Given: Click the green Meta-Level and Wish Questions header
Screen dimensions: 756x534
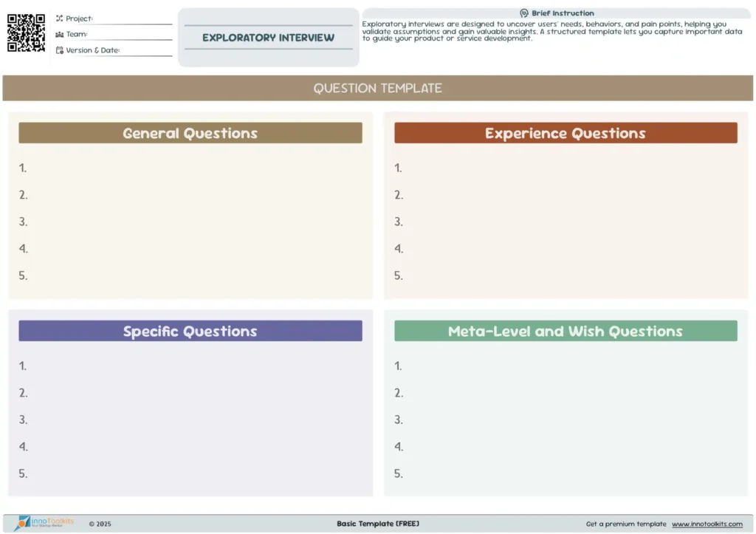Looking at the screenshot, I should (x=566, y=331).
